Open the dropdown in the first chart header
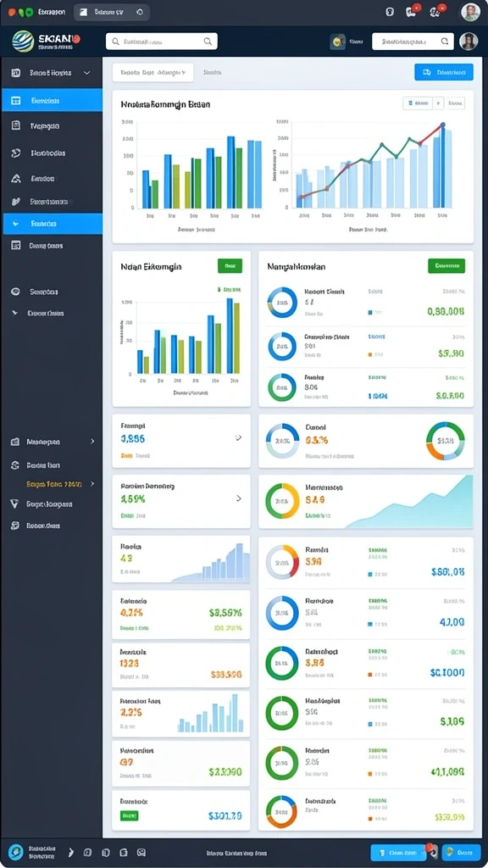The image size is (488, 868). [x=438, y=103]
